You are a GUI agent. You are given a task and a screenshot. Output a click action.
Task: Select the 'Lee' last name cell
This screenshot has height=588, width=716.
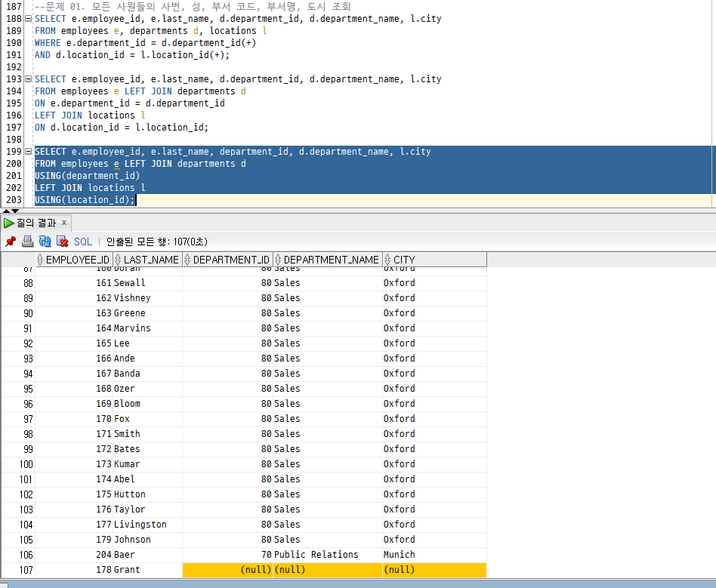point(147,343)
